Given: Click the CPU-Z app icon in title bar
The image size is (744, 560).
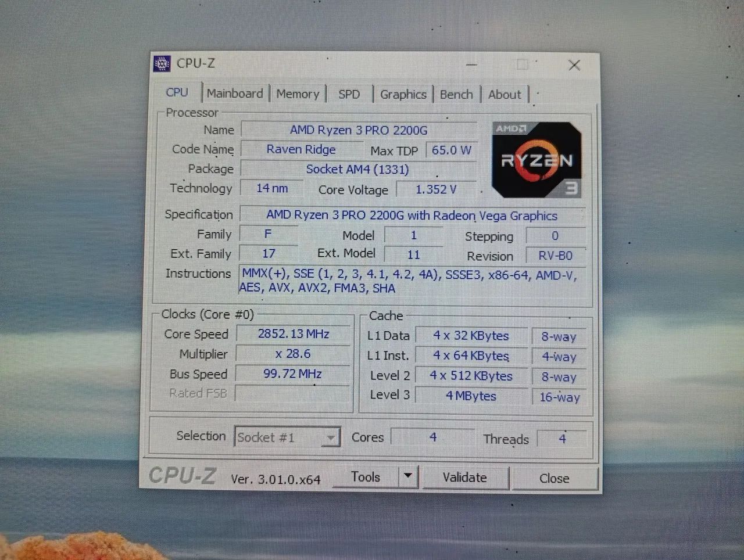Looking at the screenshot, I should click(x=162, y=63).
